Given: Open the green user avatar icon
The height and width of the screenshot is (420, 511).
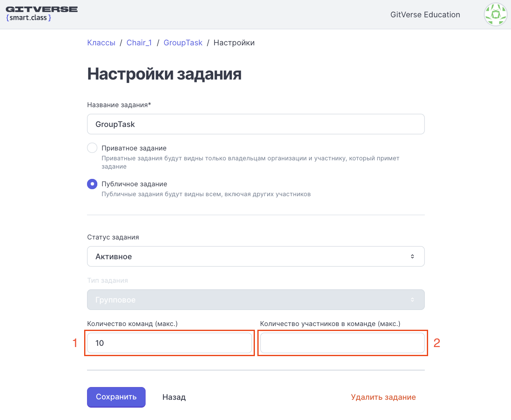Looking at the screenshot, I should point(495,14).
